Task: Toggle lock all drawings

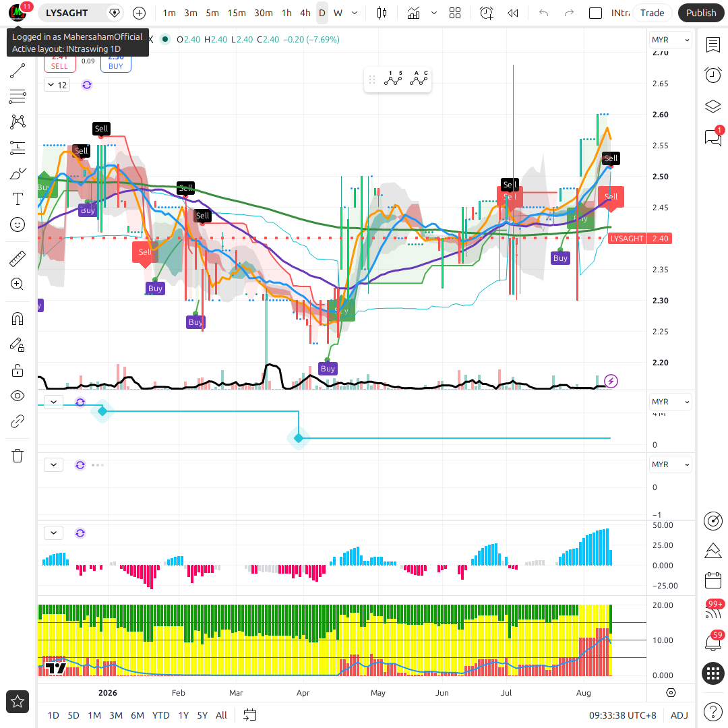Action: click(x=18, y=370)
